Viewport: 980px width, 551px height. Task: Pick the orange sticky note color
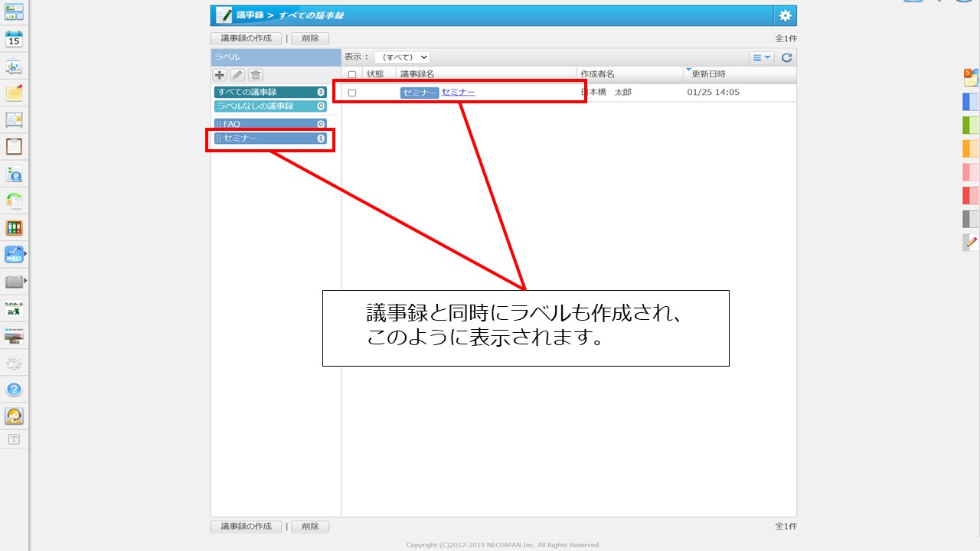(x=970, y=148)
